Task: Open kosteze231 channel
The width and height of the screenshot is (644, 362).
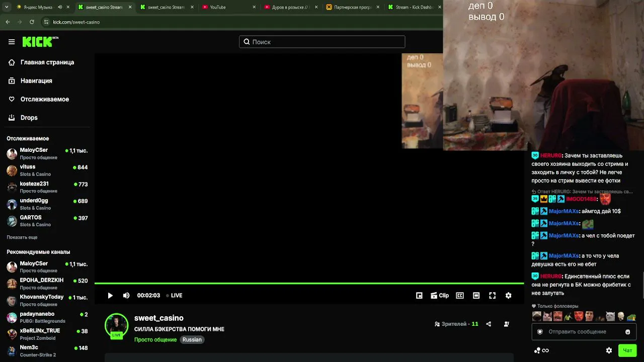Action: click(x=47, y=188)
